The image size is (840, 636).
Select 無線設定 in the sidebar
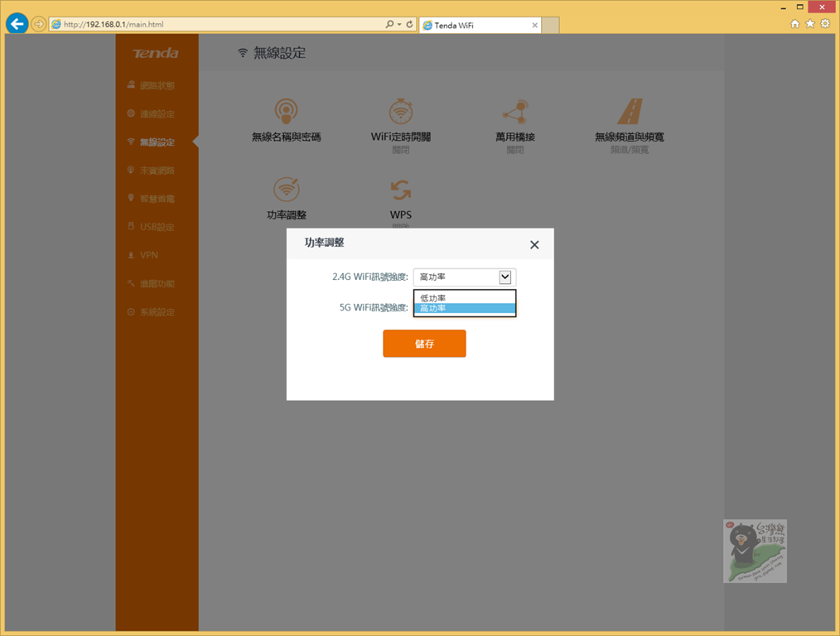(157, 142)
